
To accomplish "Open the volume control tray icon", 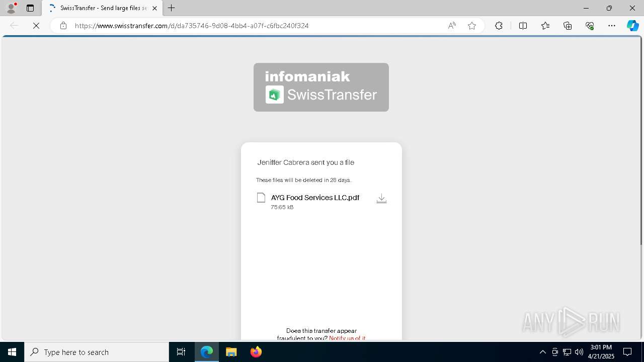I will [579, 352].
